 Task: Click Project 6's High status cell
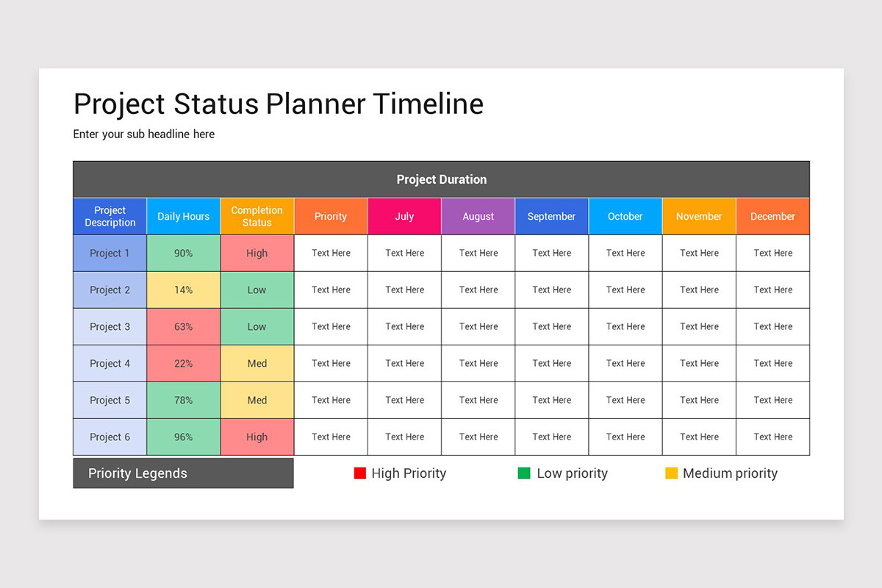click(257, 437)
